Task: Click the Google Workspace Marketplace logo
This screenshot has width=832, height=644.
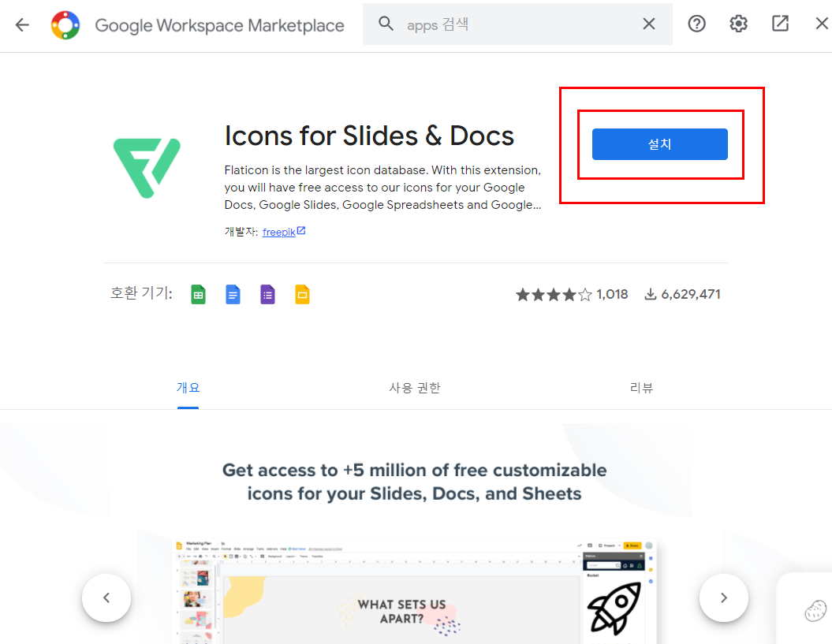Action: coord(65,25)
